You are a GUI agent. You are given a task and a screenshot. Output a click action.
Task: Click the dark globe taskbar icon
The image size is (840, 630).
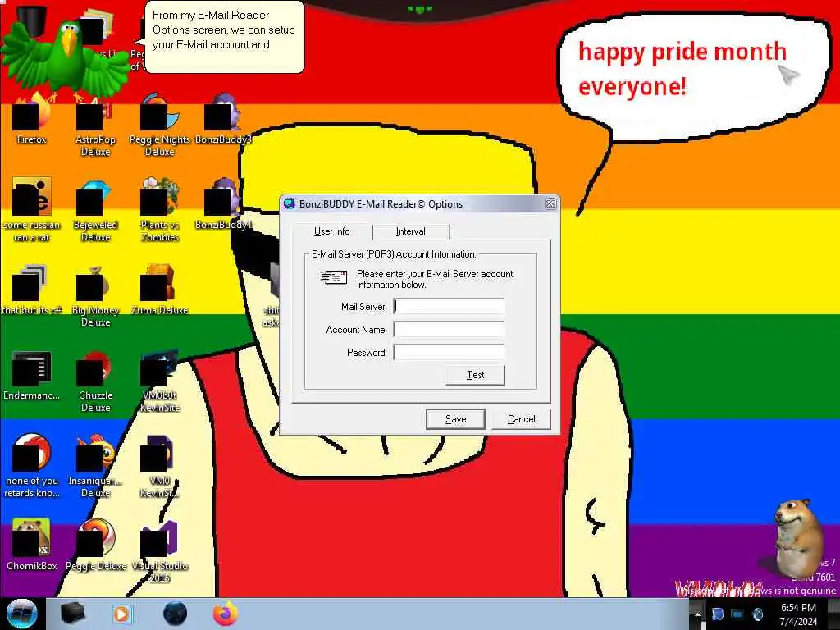(176, 614)
